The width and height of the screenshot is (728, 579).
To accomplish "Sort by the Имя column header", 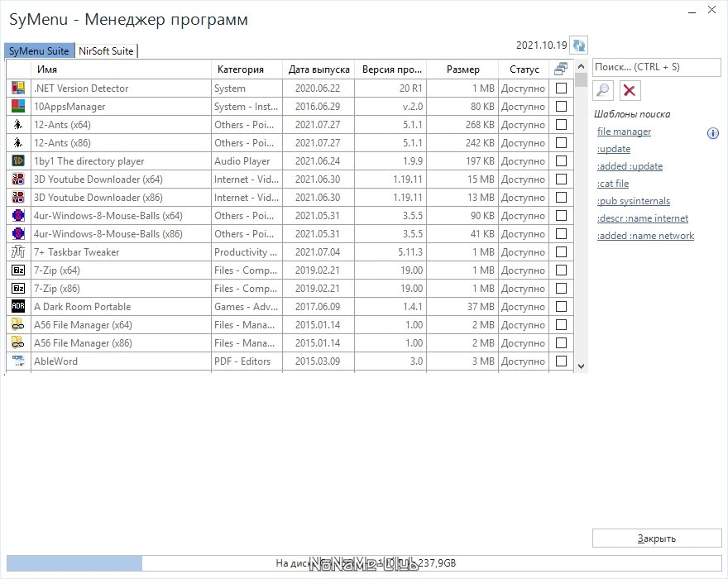I will [x=121, y=69].
